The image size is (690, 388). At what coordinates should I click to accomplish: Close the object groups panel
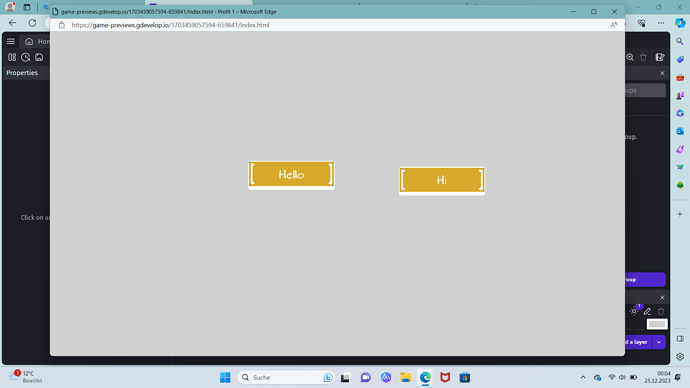click(662, 73)
